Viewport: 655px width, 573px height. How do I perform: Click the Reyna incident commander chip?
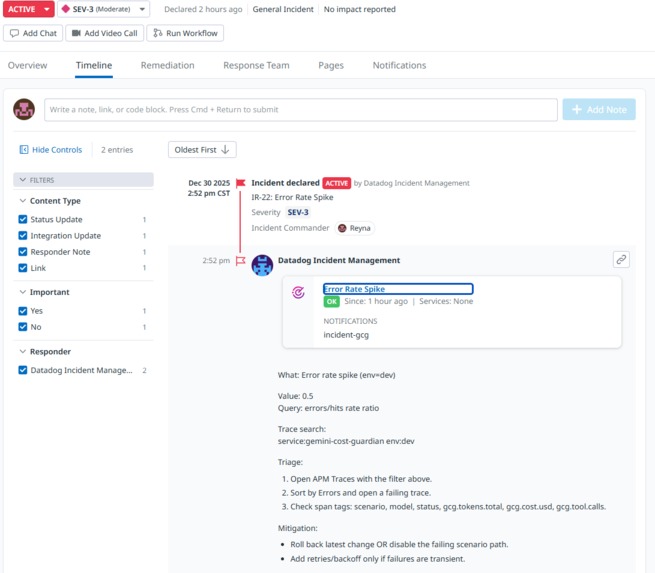(355, 228)
